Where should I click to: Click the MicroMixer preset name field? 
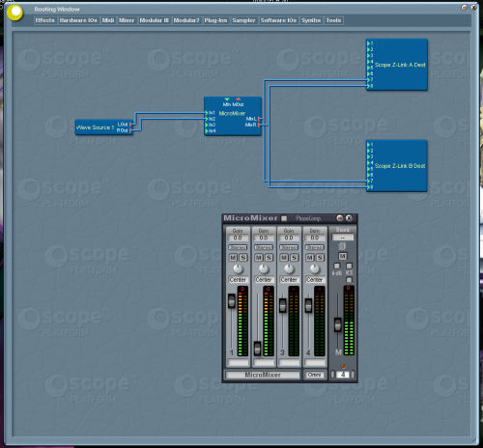click(x=263, y=375)
